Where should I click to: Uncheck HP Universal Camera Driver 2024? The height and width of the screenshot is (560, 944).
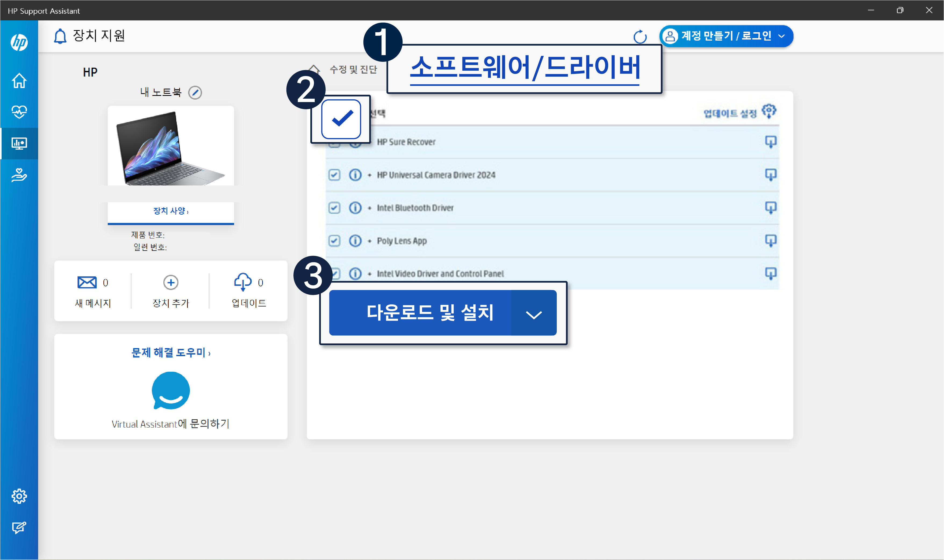tap(334, 175)
